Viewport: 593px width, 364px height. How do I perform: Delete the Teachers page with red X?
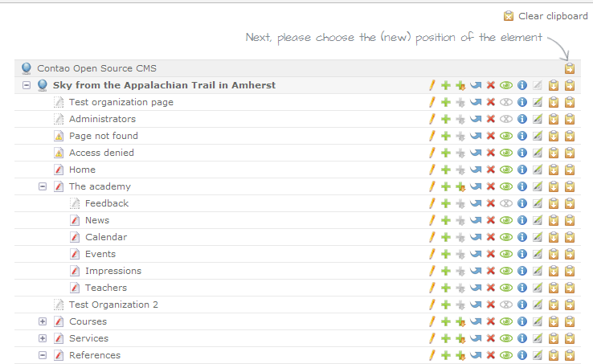tap(490, 288)
